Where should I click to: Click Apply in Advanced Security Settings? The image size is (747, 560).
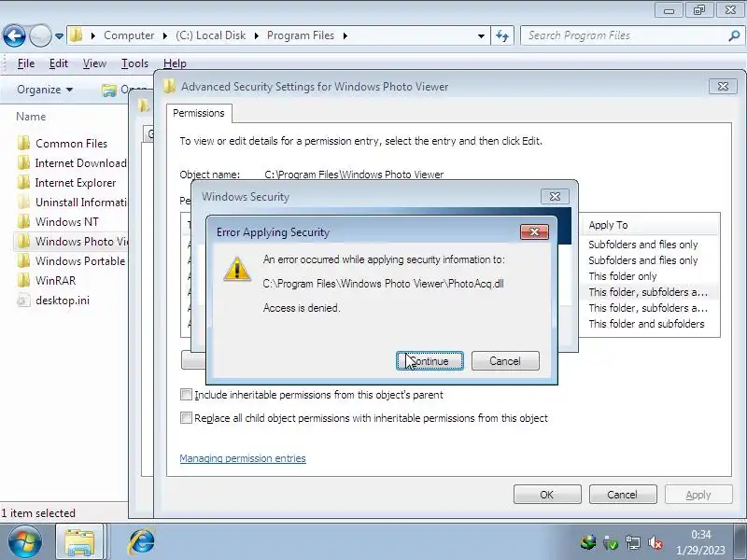(698, 495)
